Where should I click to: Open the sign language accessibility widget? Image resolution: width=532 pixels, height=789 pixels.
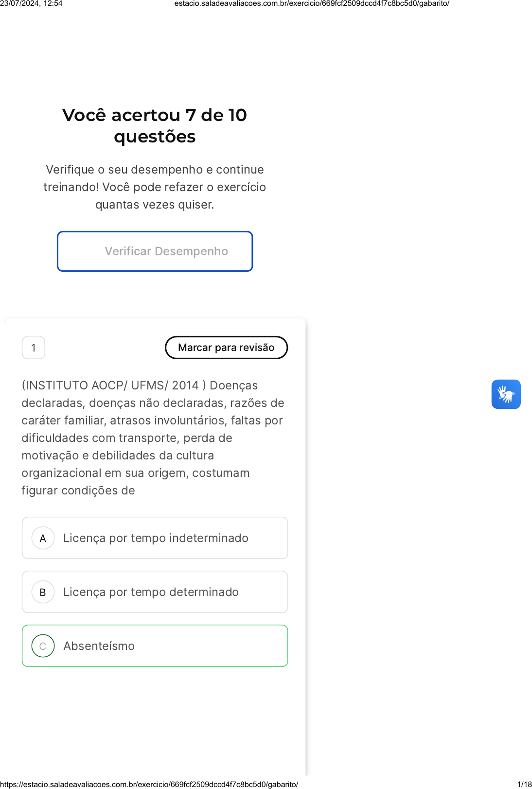click(x=506, y=394)
